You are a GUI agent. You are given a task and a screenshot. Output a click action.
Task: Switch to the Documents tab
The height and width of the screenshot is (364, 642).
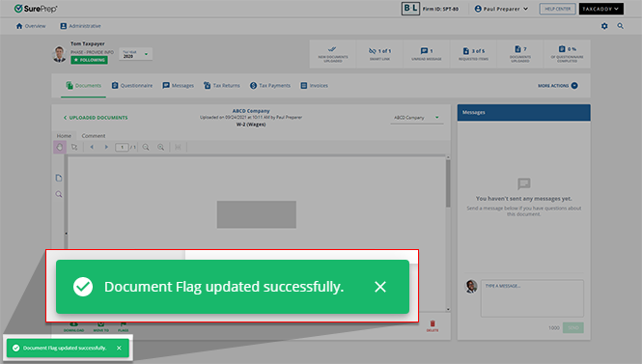(x=84, y=86)
